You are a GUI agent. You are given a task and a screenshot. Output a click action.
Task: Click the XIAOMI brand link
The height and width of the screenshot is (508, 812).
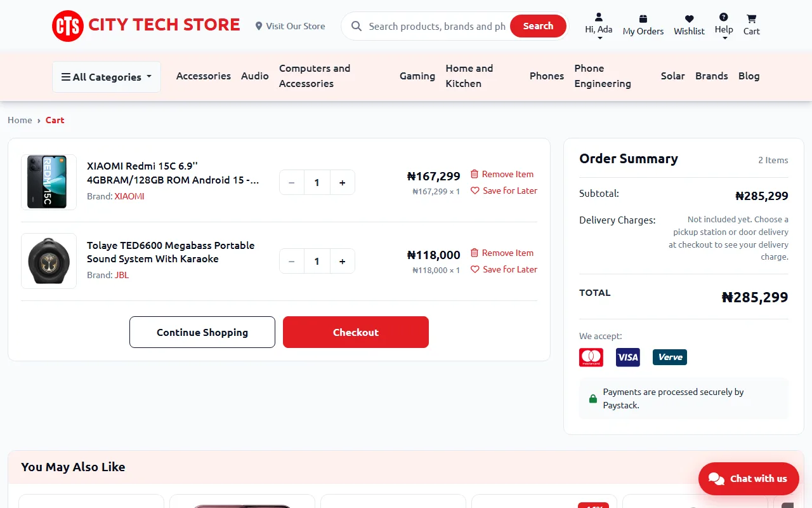pyautogui.click(x=129, y=196)
